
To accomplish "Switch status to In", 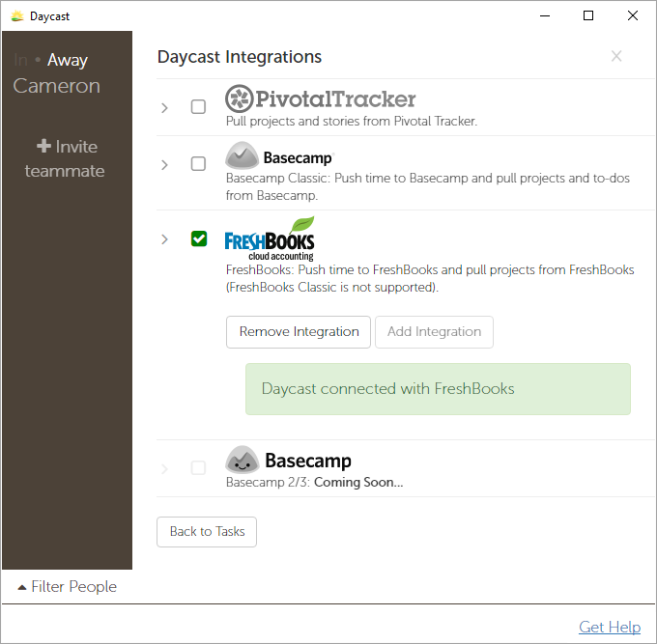I will [20, 60].
